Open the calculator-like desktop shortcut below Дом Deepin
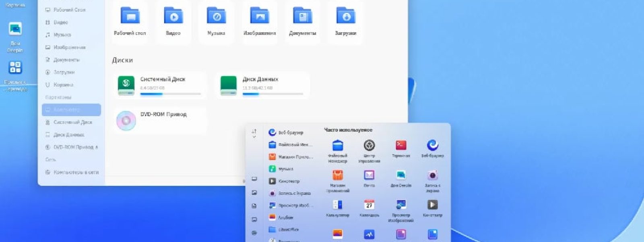This screenshot has height=242, width=644. pos(15,76)
